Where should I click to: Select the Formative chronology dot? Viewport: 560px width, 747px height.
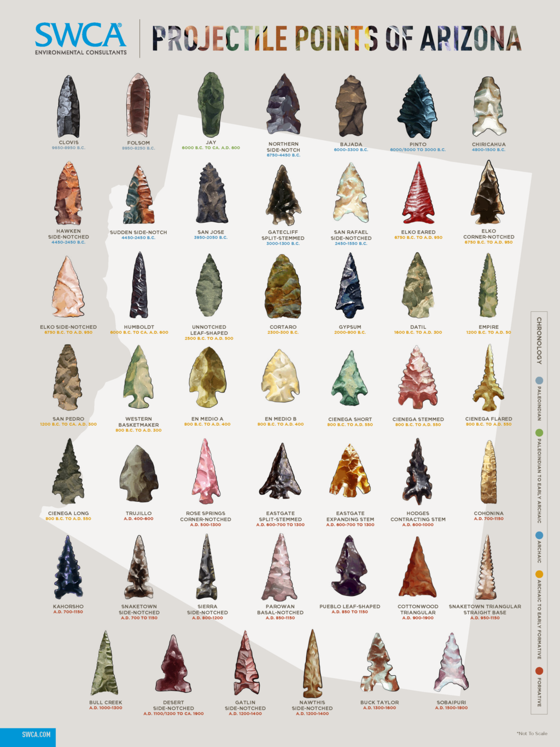coord(539,669)
